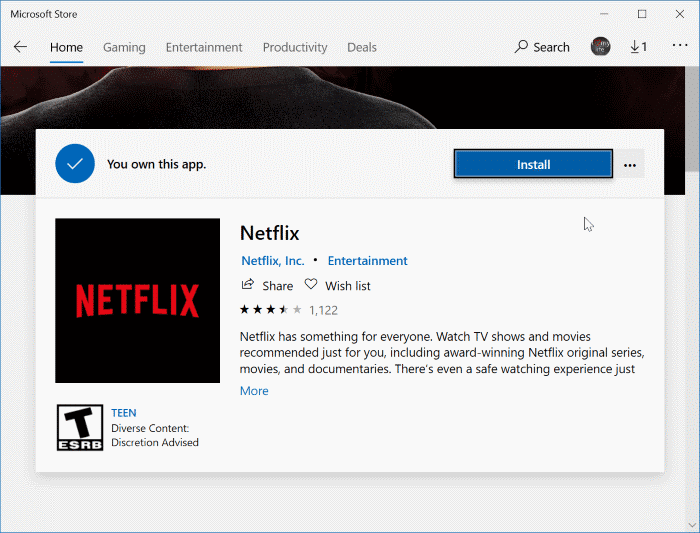
Task: Go back with the arrow icon
Action: pos(20,47)
